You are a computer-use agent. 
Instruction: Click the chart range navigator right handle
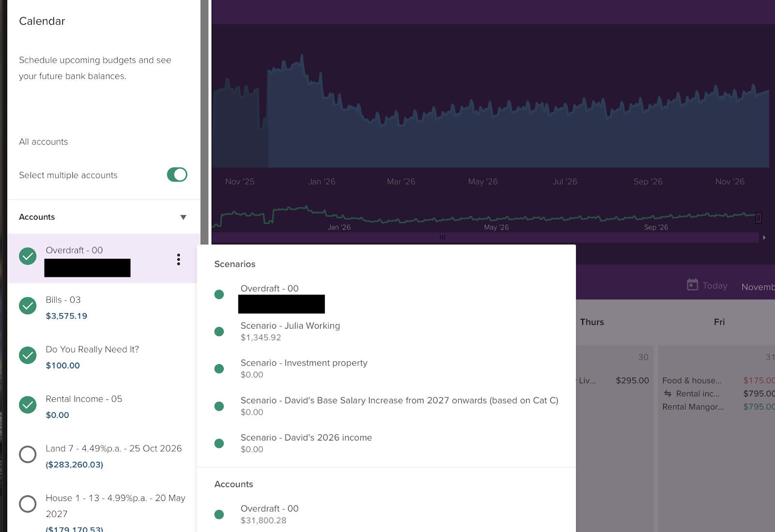pos(758,218)
